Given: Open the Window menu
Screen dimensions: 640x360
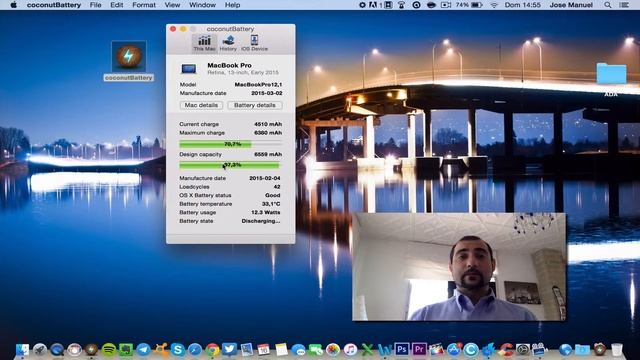Looking at the screenshot, I should pyautogui.click(x=202, y=5).
